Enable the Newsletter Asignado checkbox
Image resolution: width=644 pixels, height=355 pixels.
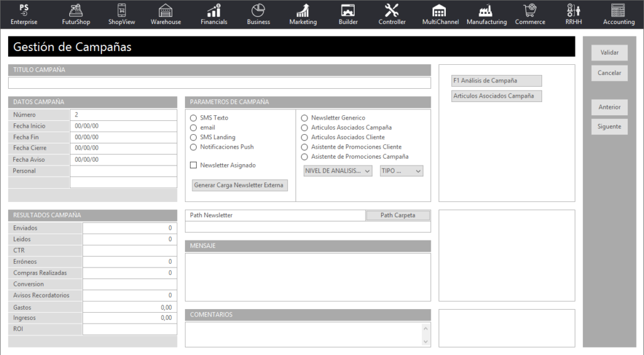pyautogui.click(x=194, y=165)
